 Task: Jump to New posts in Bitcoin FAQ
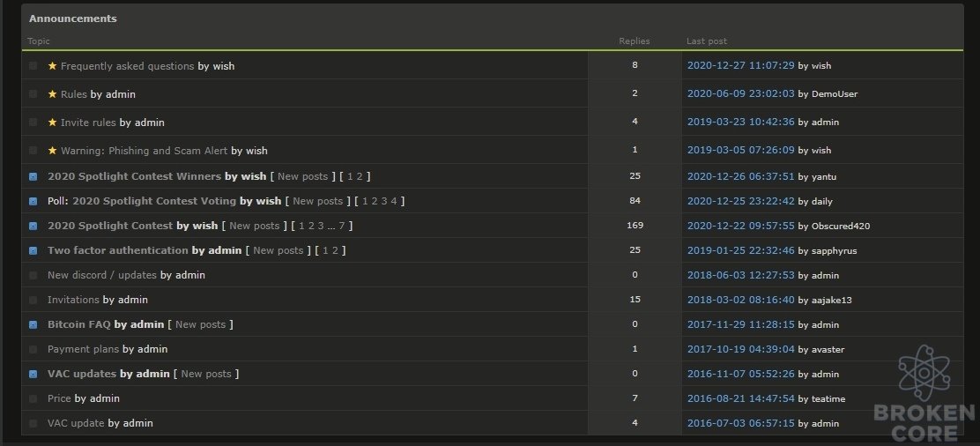point(201,324)
